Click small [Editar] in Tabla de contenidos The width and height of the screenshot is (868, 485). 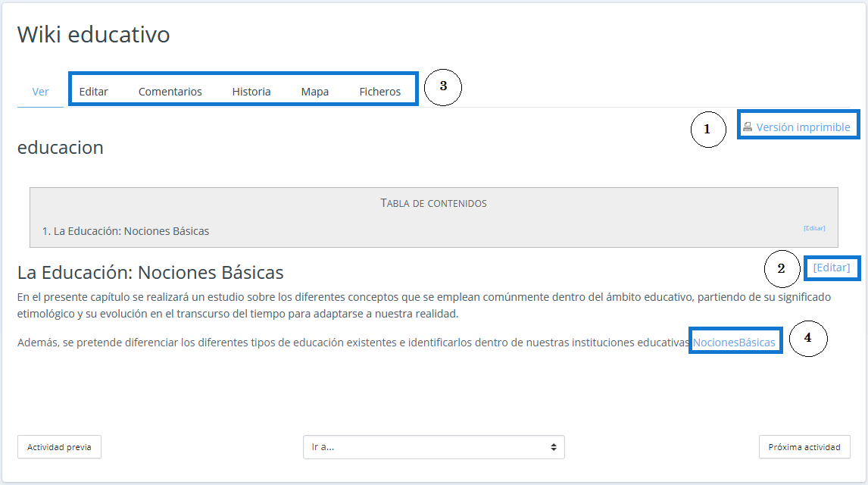[814, 228]
